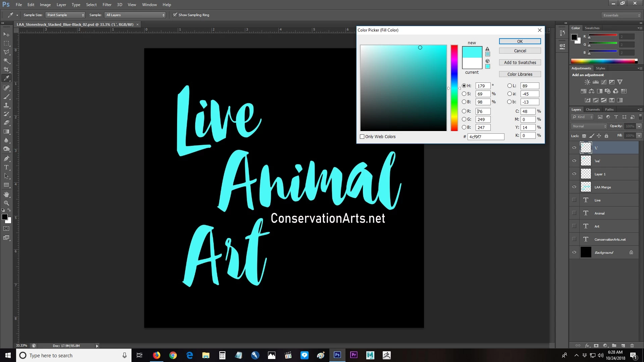Select the Zoom tool
644x362 pixels.
6,203
